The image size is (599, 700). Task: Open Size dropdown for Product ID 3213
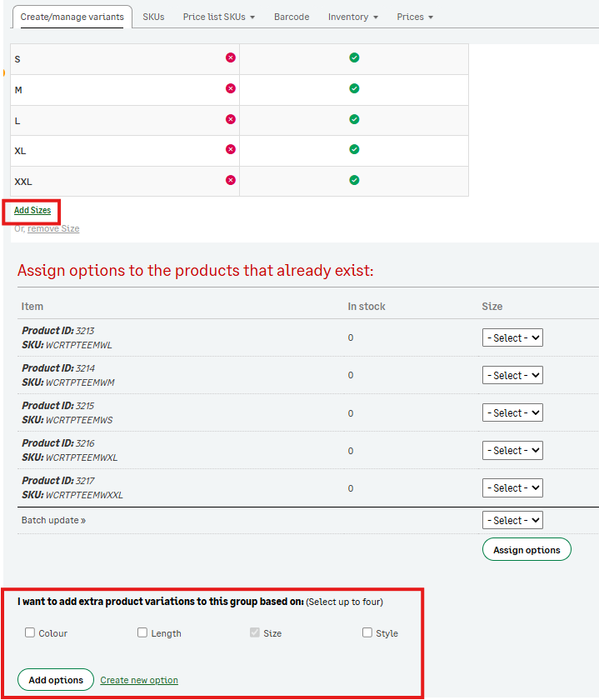point(512,338)
